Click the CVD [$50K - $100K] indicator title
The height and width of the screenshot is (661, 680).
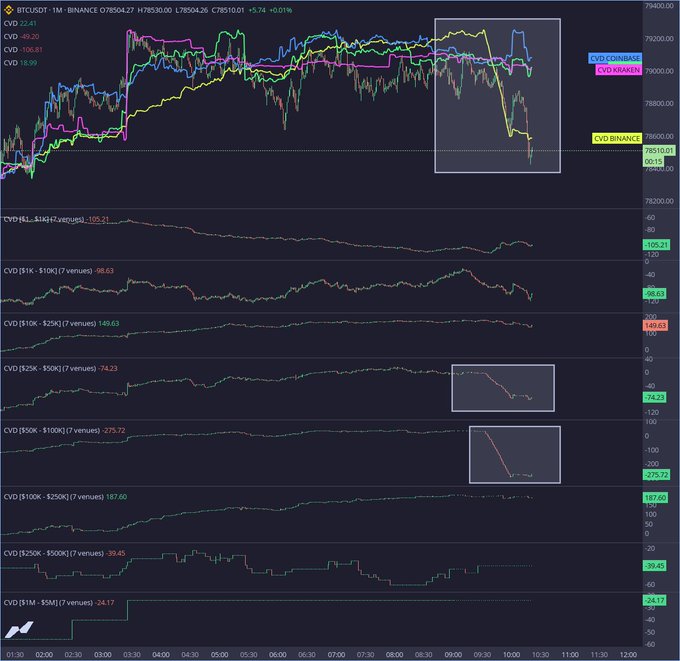pos(52,430)
